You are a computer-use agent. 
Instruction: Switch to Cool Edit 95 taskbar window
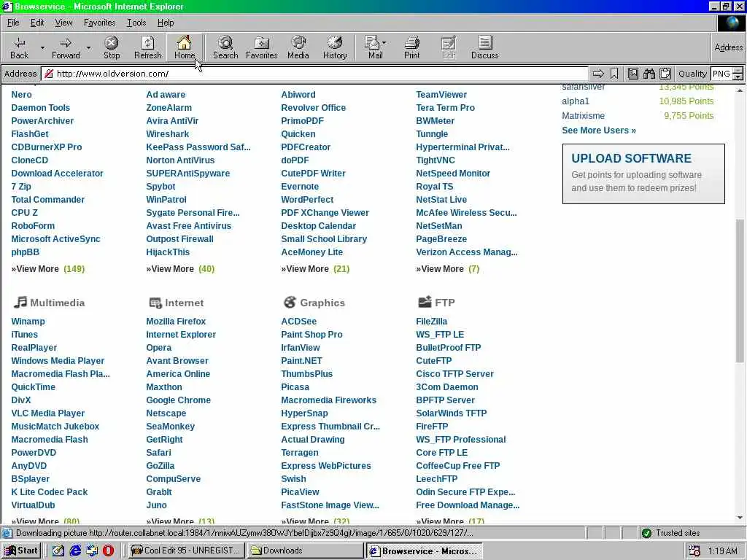(x=186, y=551)
